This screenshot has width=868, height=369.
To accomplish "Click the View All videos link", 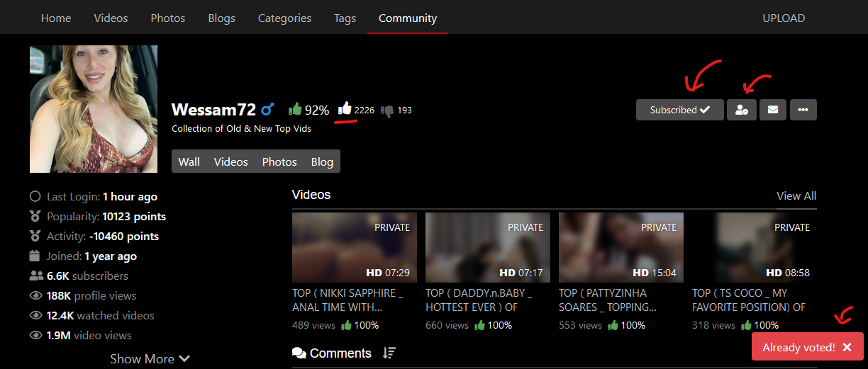I will click(796, 195).
